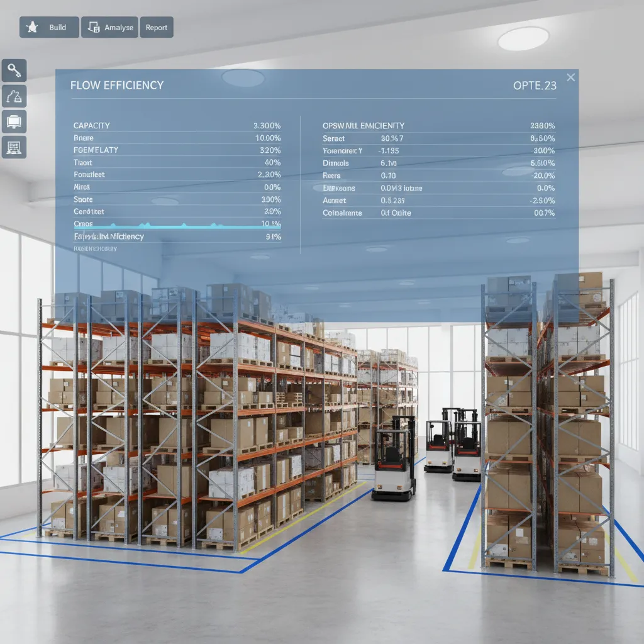The image size is (644, 644).
Task: Click the Build button
Action: coord(49,27)
